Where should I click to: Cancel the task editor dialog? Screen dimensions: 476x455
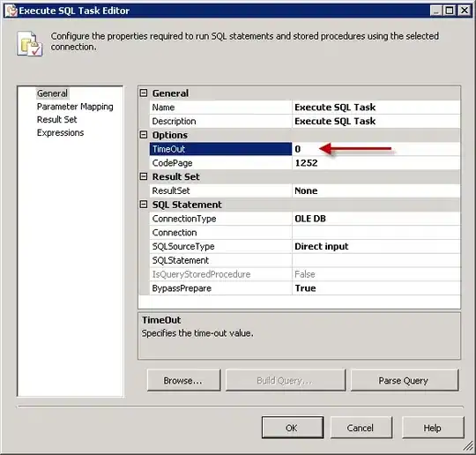pyautogui.click(x=361, y=428)
